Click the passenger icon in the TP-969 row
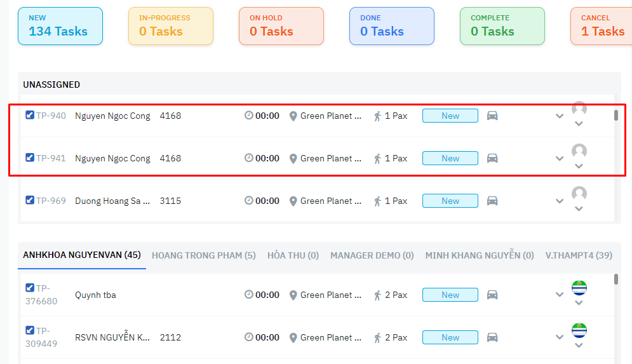Viewport: 632px width, 364px height. (377, 201)
